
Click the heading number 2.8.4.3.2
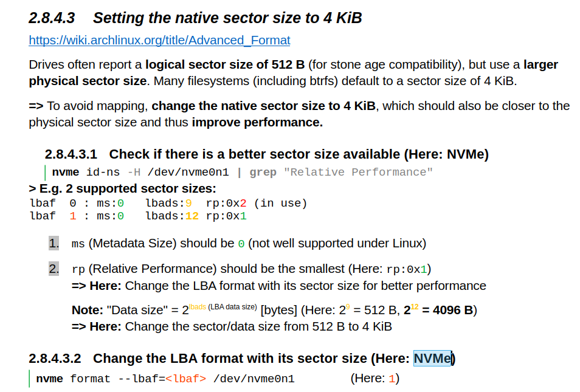click(55, 359)
